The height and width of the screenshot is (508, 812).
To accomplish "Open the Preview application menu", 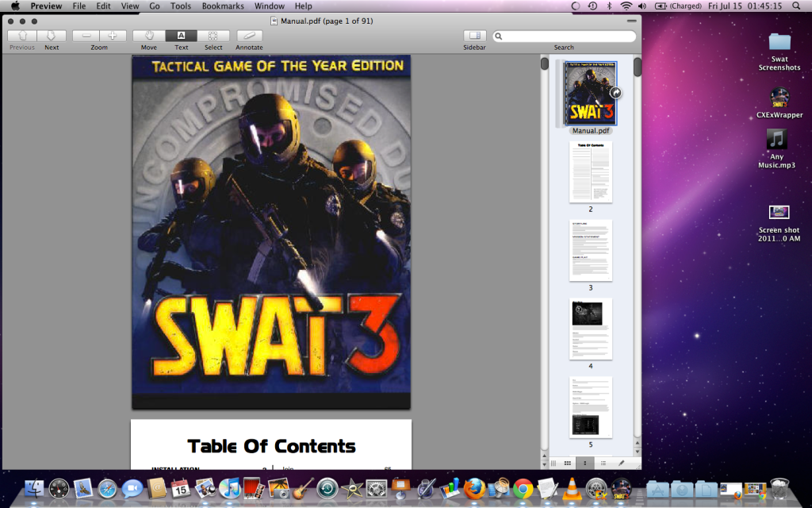I will point(46,6).
